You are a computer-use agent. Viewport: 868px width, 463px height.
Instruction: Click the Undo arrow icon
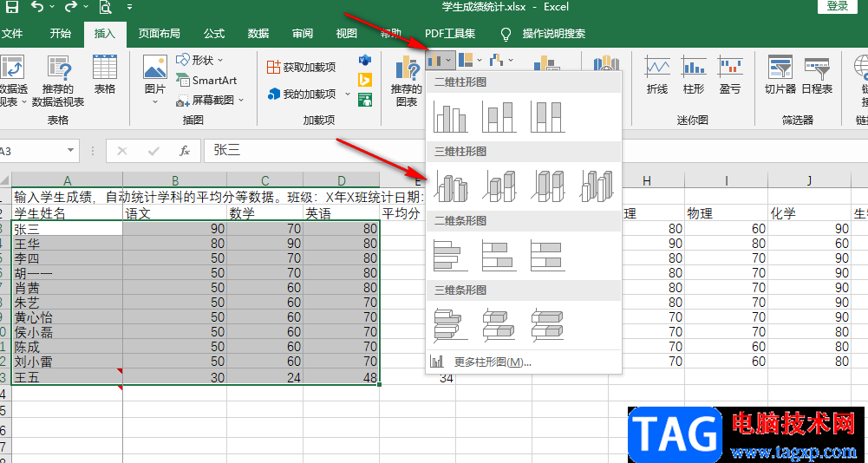click(37, 7)
